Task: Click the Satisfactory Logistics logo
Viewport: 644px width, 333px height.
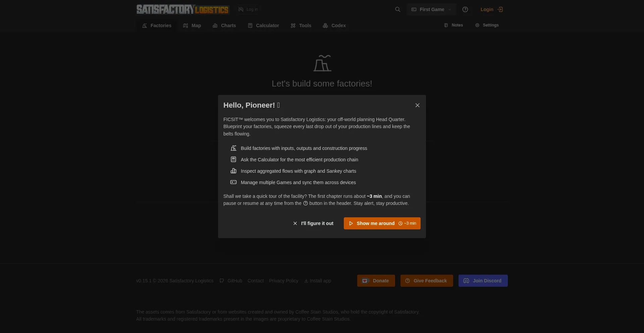Action: pyautogui.click(x=182, y=9)
